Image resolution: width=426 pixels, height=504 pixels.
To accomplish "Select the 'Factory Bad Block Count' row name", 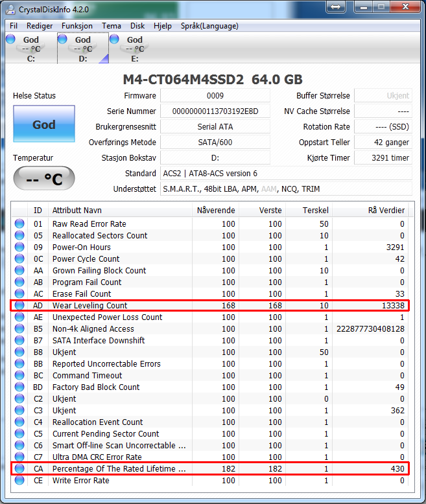I will 96,387.
